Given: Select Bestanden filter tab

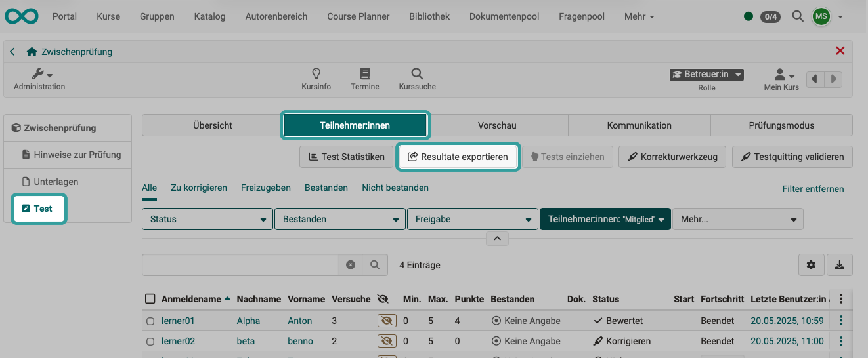Looking at the screenshot, I should [x=326, y=188].
